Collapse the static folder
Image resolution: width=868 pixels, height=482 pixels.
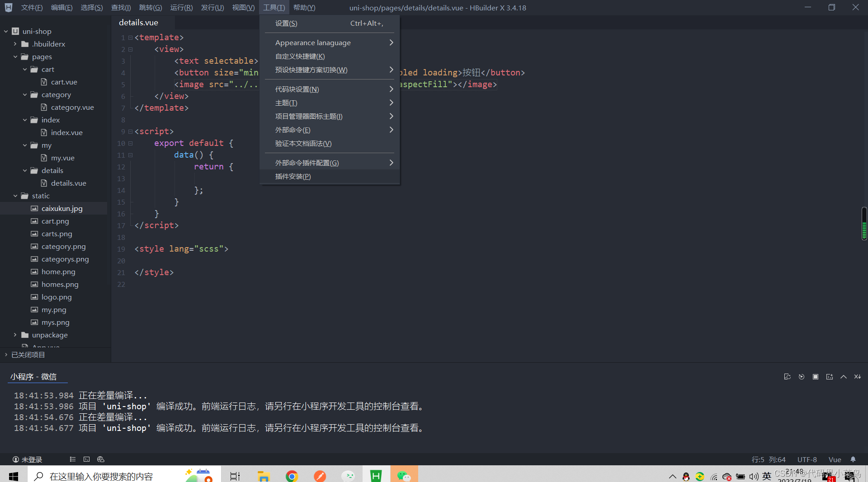[15, 196]
